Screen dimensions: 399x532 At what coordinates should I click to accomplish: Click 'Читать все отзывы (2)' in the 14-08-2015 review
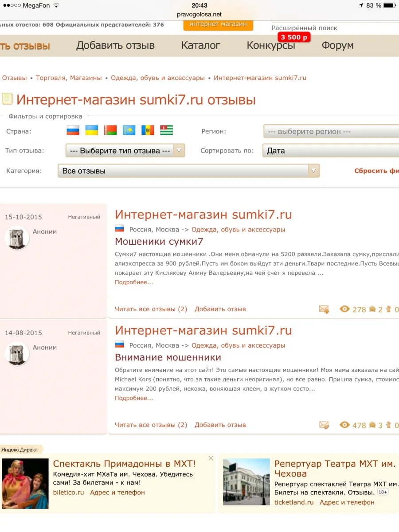click(151, 425)
